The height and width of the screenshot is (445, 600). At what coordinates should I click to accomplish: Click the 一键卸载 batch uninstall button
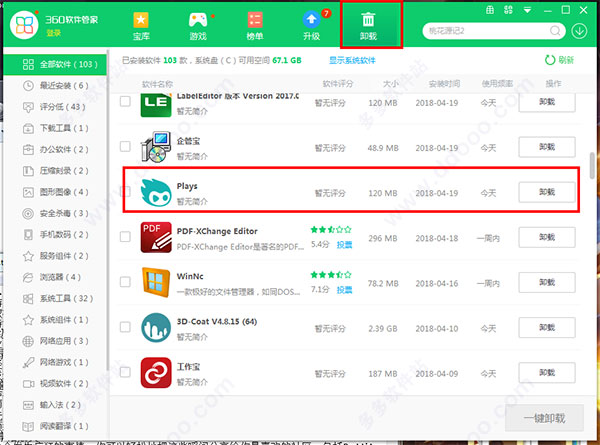click(x=545, y=418)
